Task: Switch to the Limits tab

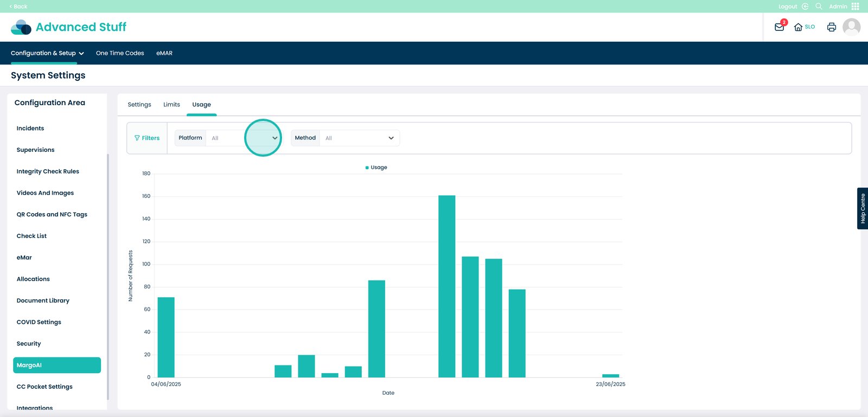Action: tap(171, 105)
